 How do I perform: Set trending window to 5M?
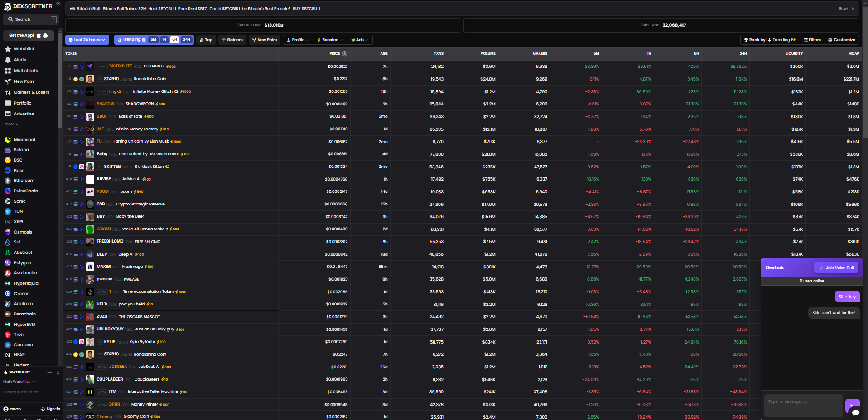154,40
